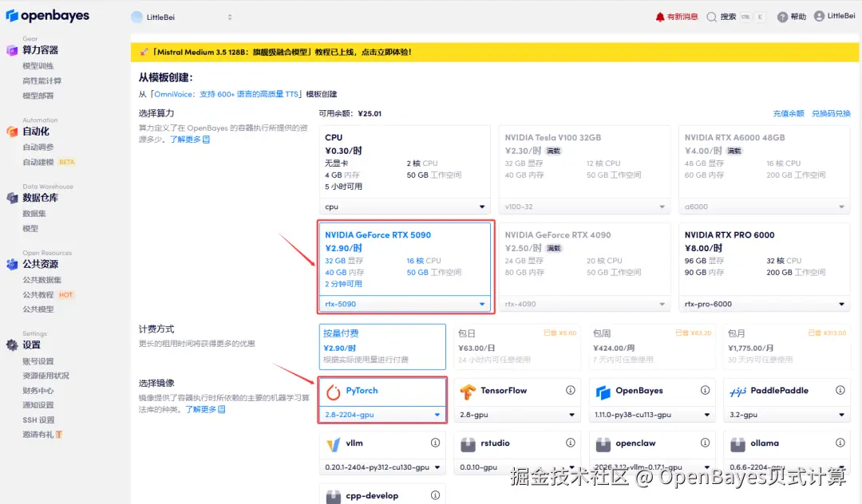Click the vllm logo icon
Viewport: 862px width, 504px height.
(333, 444)
